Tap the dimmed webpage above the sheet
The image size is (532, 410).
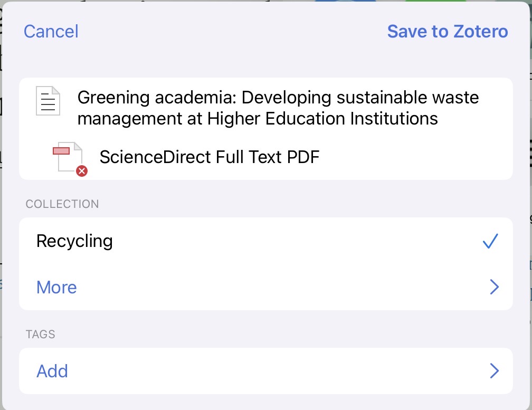[x=158, y=1]
